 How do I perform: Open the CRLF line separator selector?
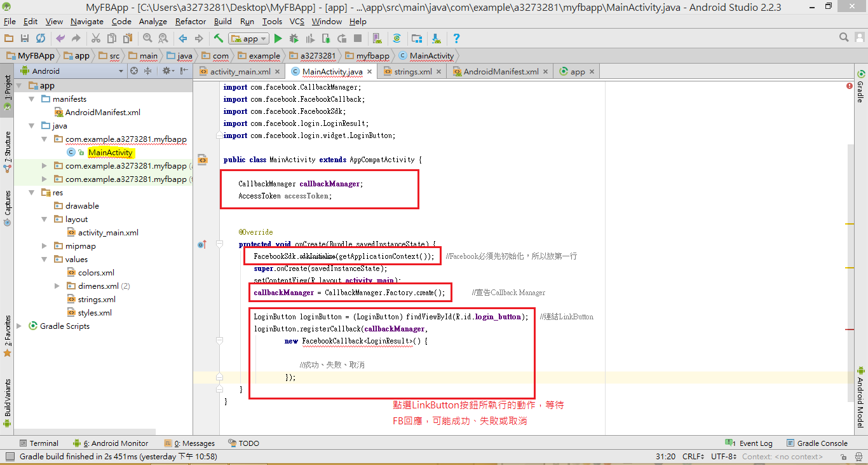pos(693,456)
